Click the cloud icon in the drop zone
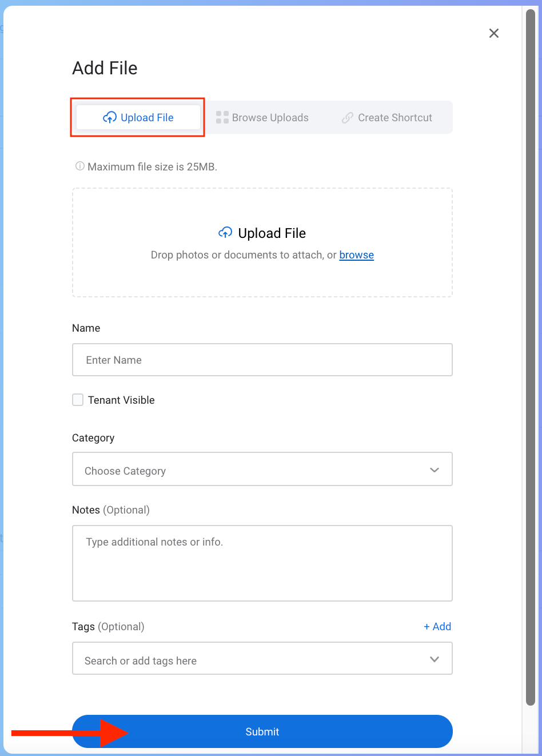This screenshot has height=756, width=542. pos(225,233)
